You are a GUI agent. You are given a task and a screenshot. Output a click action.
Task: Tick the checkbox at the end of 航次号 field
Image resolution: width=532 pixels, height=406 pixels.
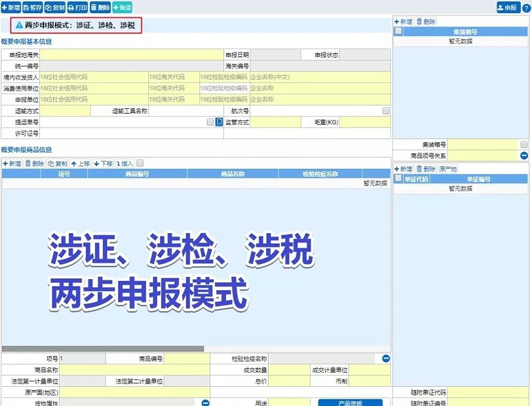(x=386, y=111)
